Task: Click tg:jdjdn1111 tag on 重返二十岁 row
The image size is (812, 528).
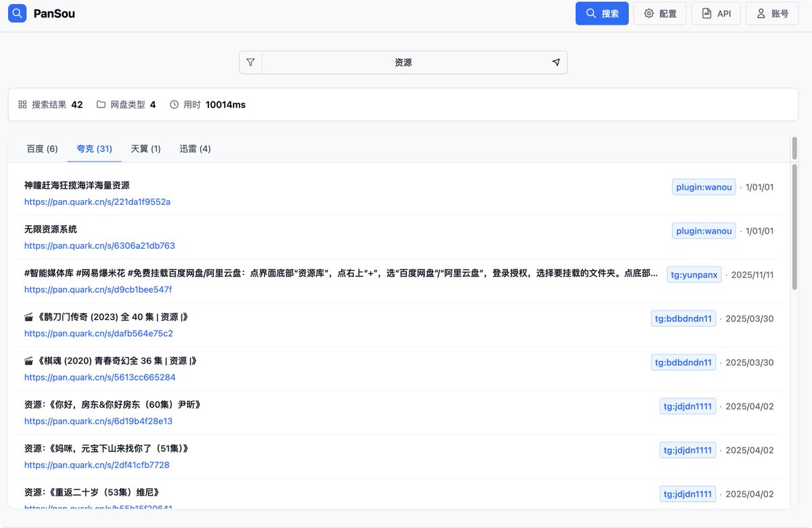Action: pyautogui.click(x=687, y=494)
